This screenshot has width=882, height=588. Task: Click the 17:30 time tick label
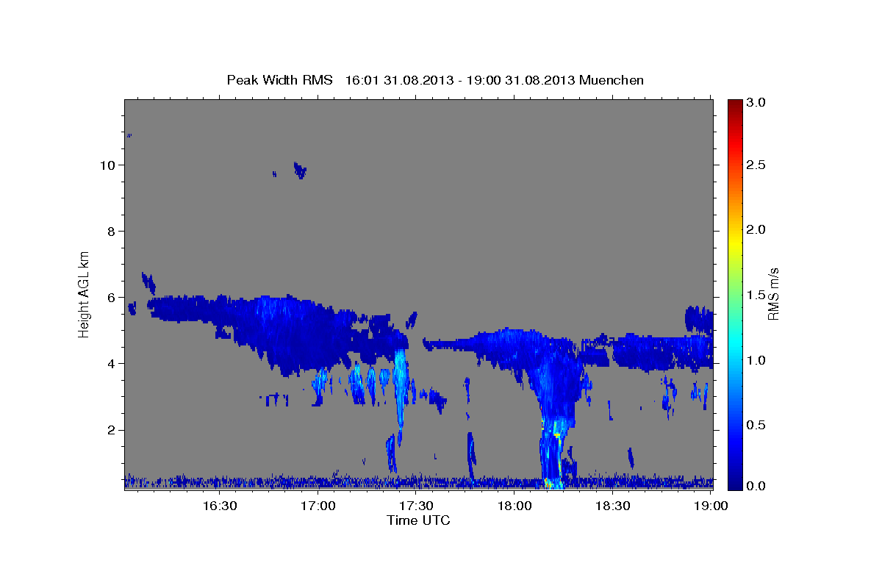tap(417, 506)
